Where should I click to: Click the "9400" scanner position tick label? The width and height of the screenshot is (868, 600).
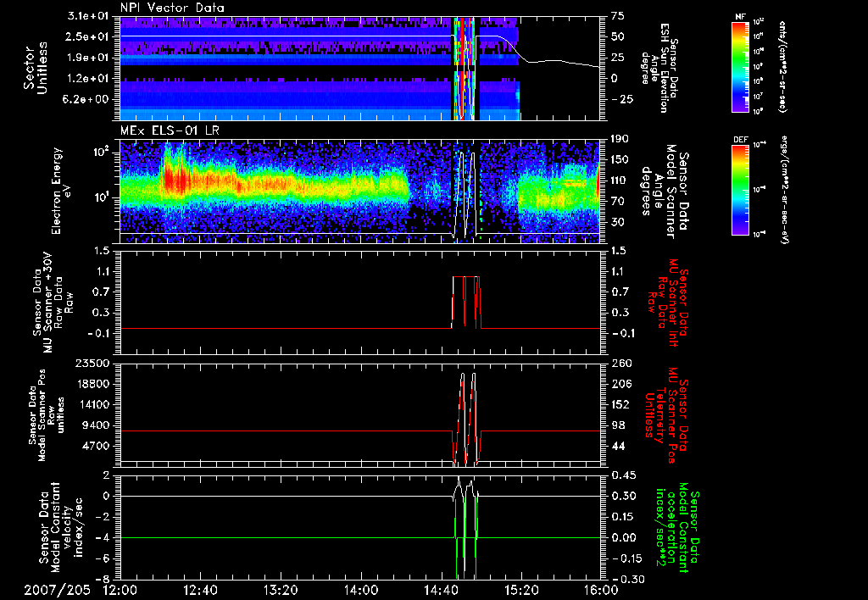(95, 425)
